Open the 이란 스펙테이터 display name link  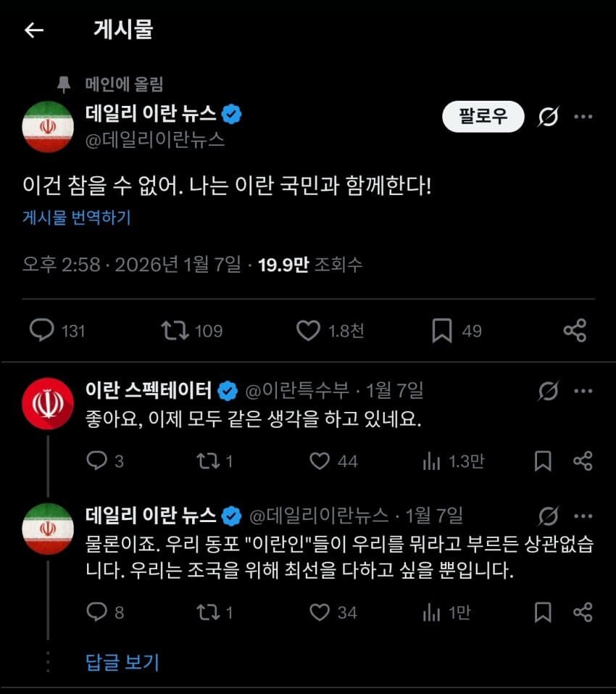pyautogui.click(x=149, y=391)
